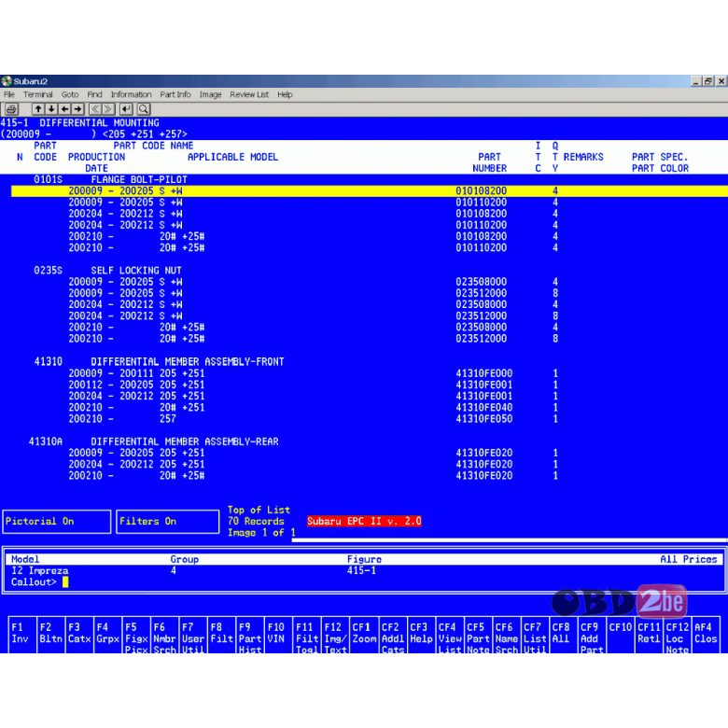Click the F8 Filt function key

point(221,635)
